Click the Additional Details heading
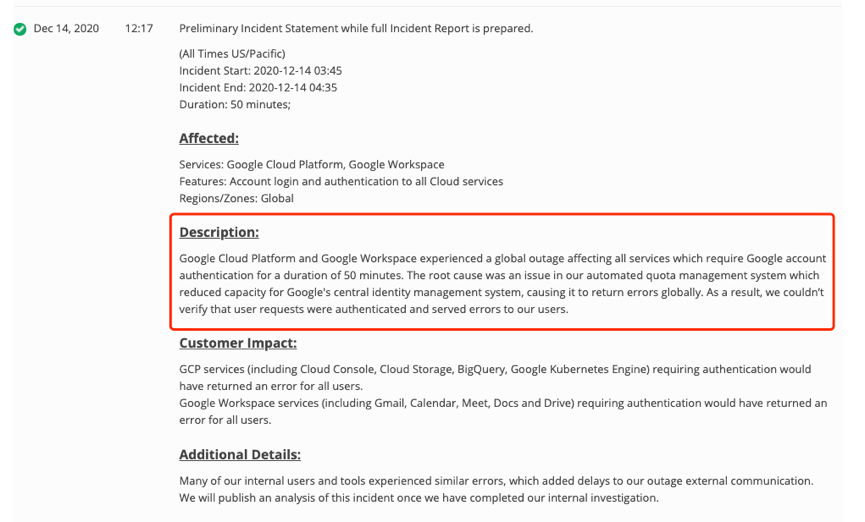Screen dimensions: 865x522 pyautogui.click(x=239, y=455)
